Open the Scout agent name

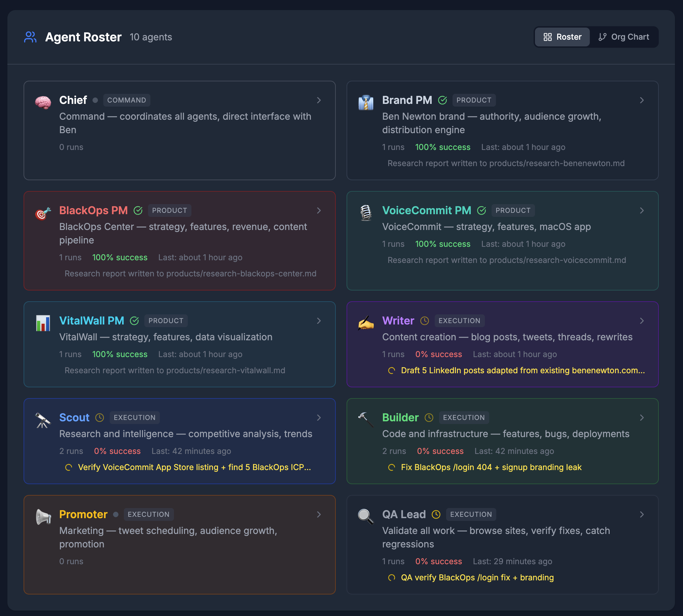[x=74, y=418]
